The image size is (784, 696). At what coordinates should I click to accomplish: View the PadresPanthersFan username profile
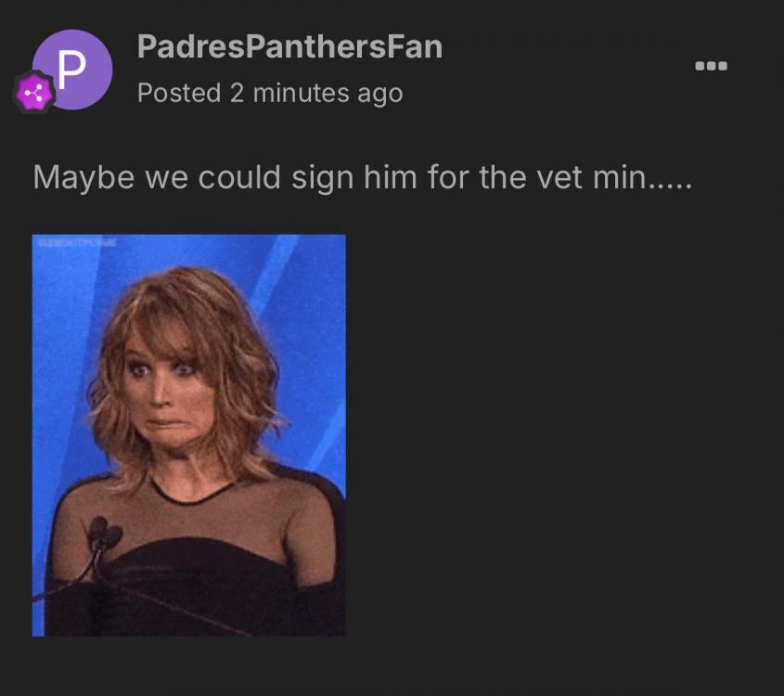[x=289, y=46]
